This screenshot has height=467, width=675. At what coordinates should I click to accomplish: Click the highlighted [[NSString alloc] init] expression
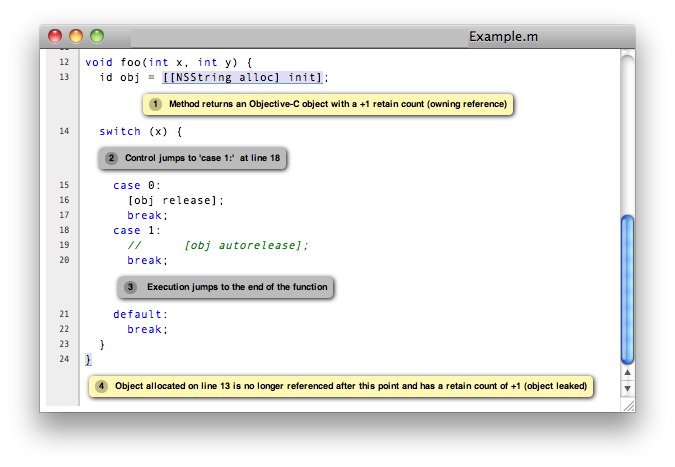click(244, 78)
